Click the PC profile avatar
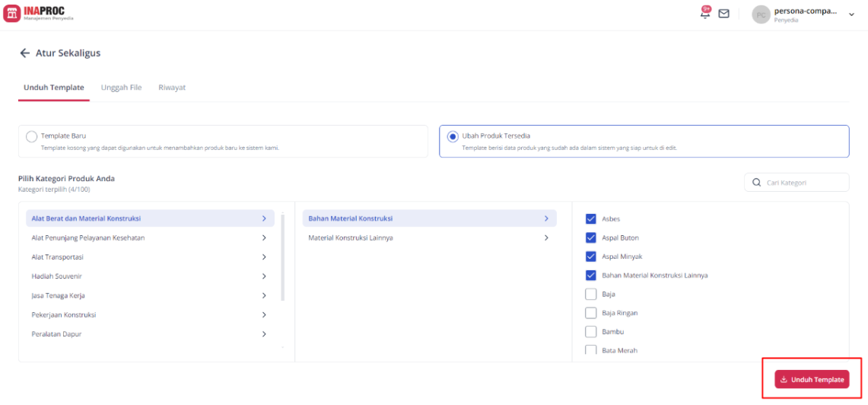 click(x=761, y=14)
